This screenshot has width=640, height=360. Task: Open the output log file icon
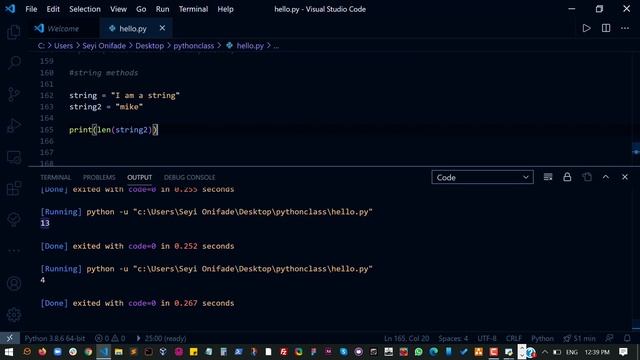point(587,177)
